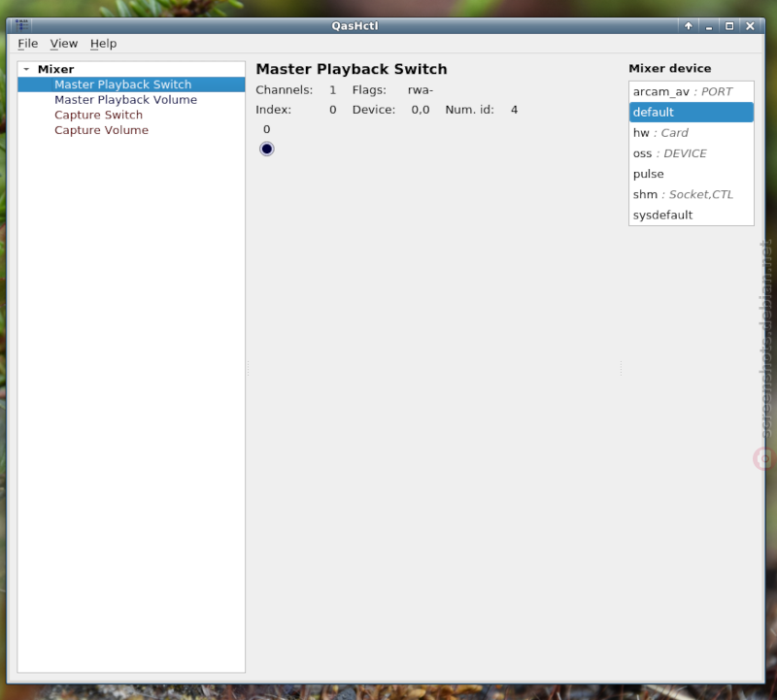Image resolution: width=777 pixels, height=700 pixels.
Task: Open the Help menu
Action: pyautogui.click(x=104, y=44)
